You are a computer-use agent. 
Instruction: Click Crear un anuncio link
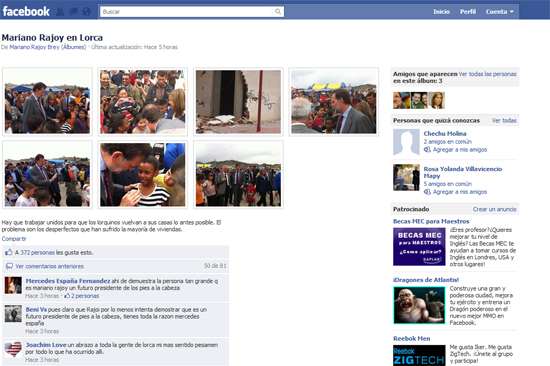(x=495, y=209)
